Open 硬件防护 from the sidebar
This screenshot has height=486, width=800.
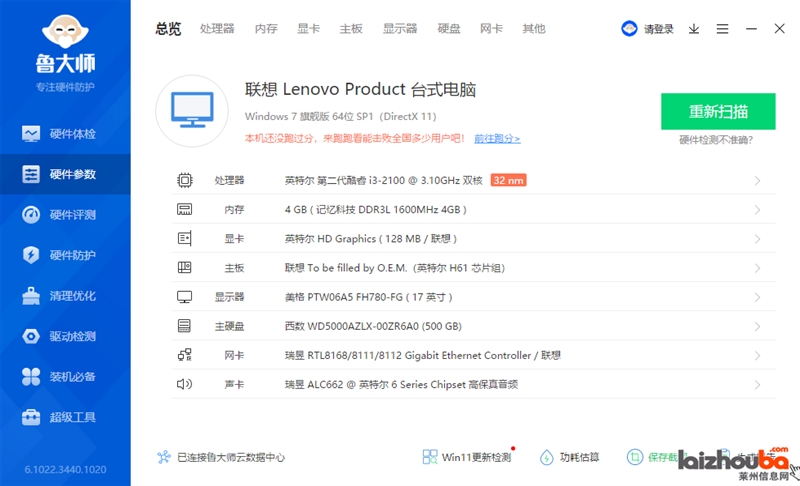click(x=64, y=255)
